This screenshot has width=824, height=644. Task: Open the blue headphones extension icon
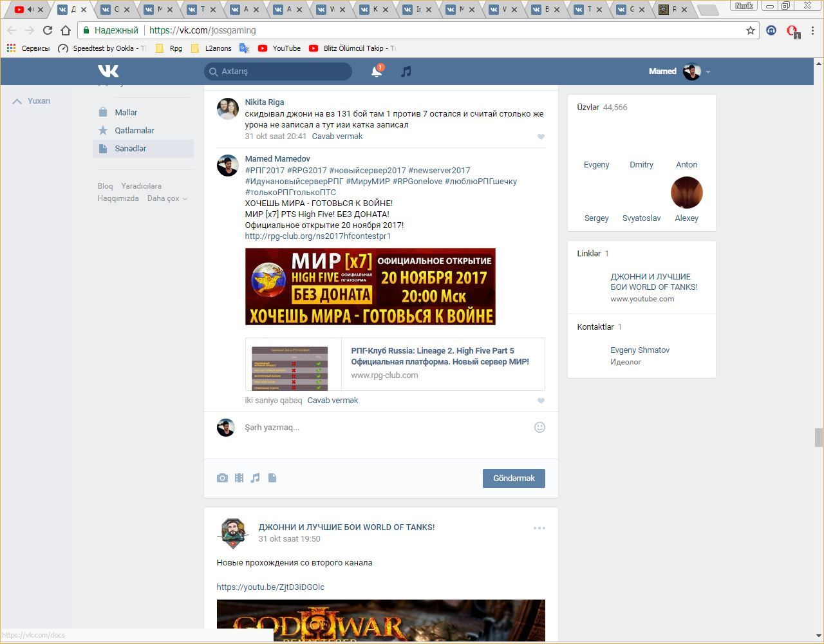(x=771, y=30)
